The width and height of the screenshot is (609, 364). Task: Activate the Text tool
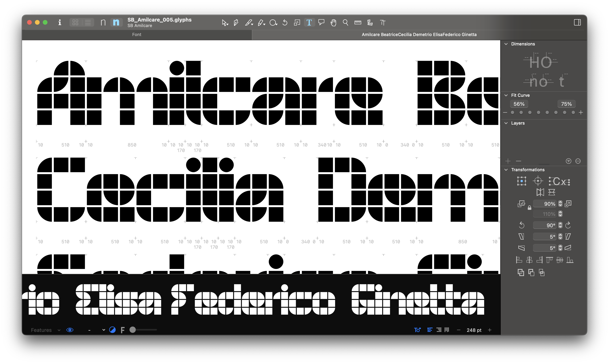point(309,22)
